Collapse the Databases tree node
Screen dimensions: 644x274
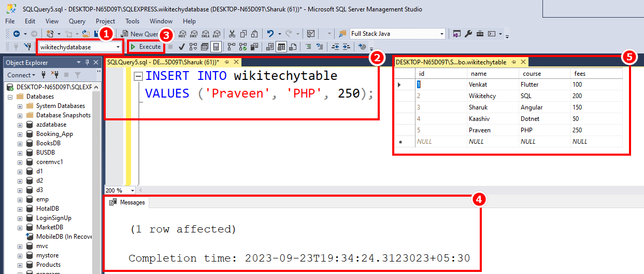point(10,97)
